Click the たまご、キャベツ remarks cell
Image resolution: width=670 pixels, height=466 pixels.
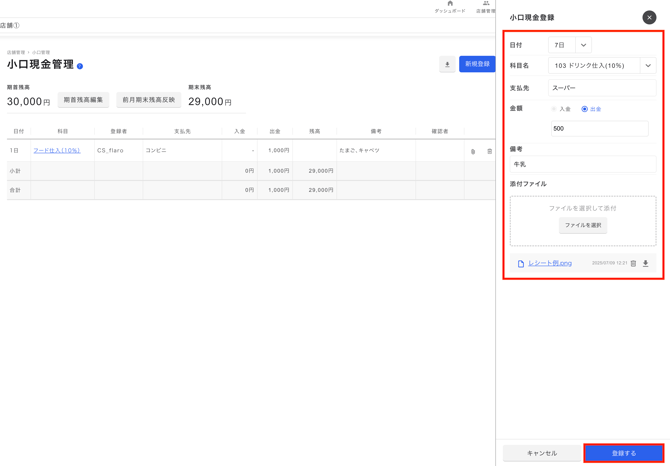pos(359,151)
